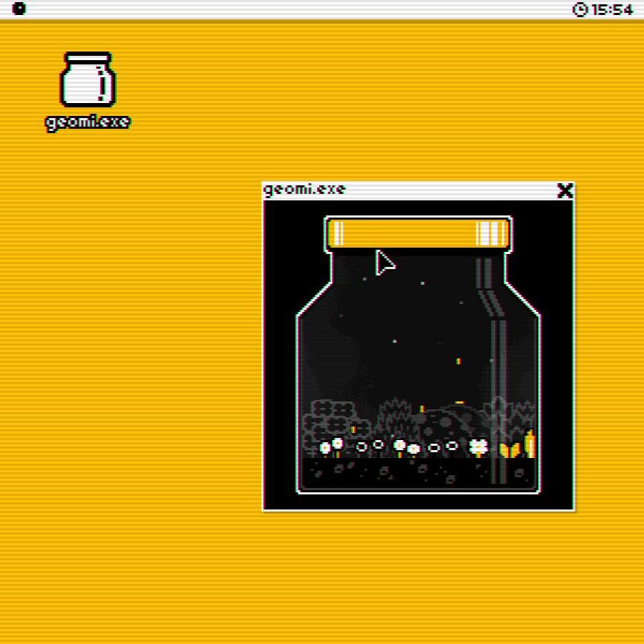The height and width of the screenshot is (644, 644).
Task: Click the yellow butterfly-shaped plant in the jar
Action: pos(509,450)
